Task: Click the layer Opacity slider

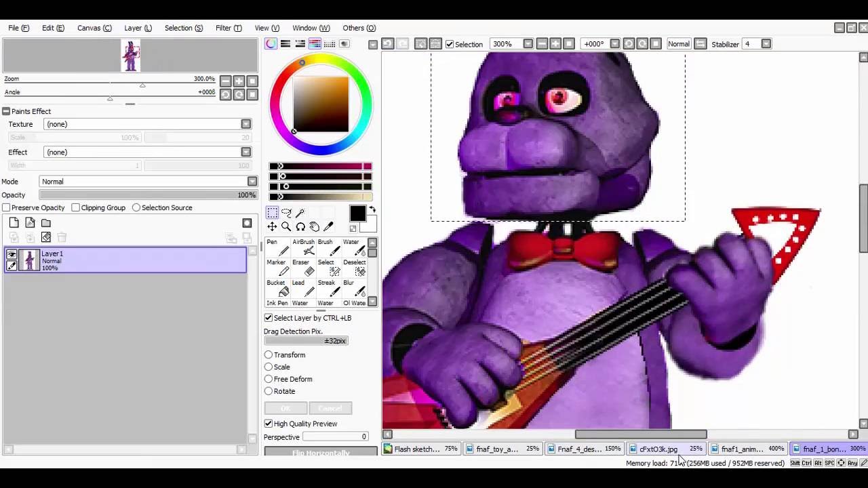Action: (148, 195)
